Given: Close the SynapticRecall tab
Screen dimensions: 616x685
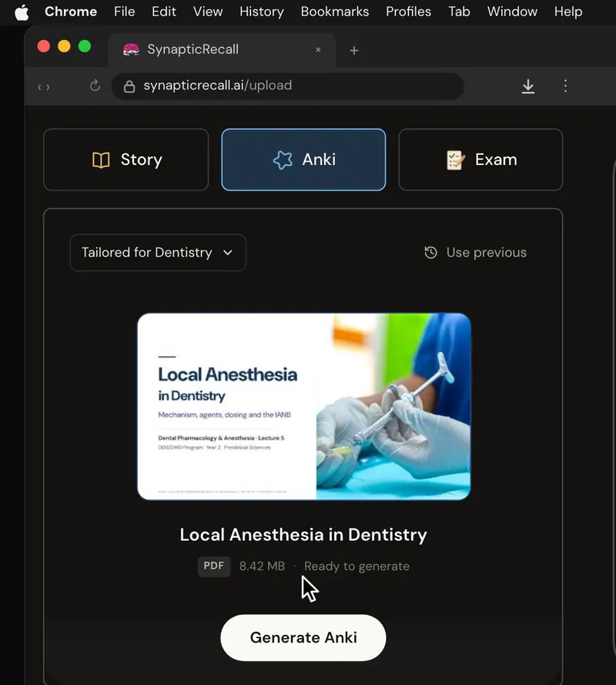Looking at the screenshot, I should pyautogui.click(x=318, y=50).
